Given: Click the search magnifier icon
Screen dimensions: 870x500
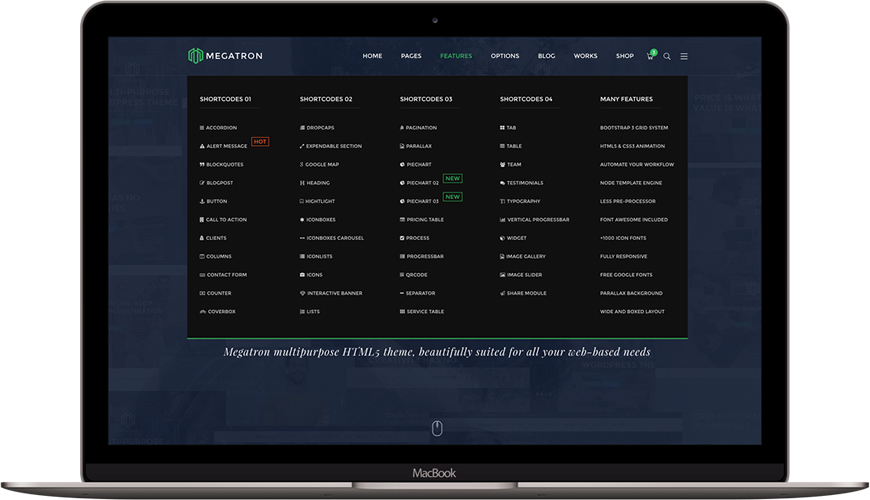Looking at the screenshot, I should coord(667,56).
